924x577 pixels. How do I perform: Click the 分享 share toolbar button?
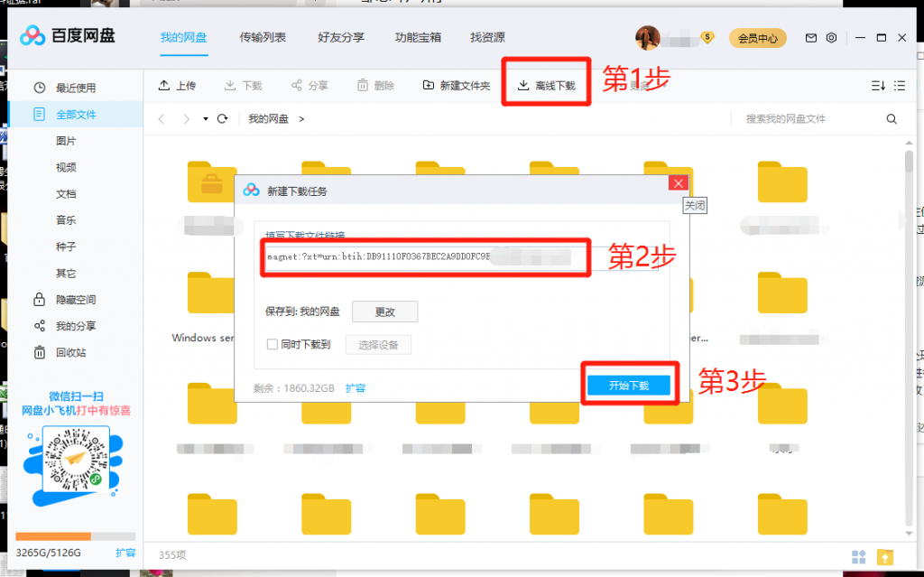point(310,86)
